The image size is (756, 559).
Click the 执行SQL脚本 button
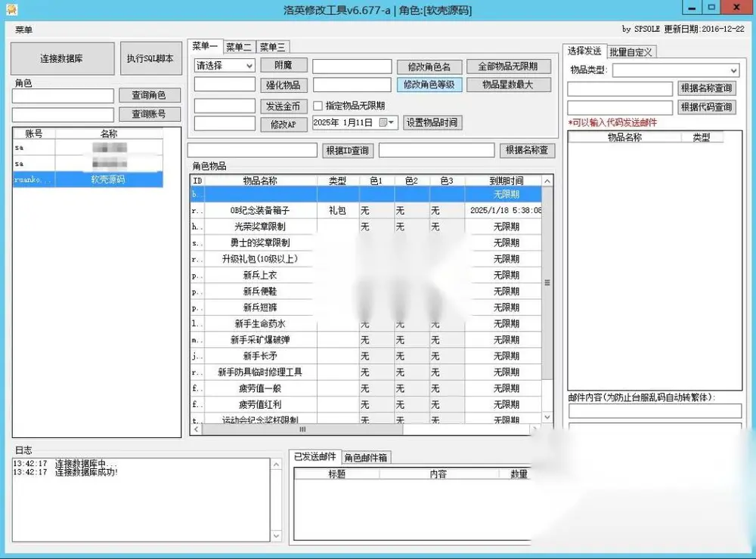click(x=150, y=59)
